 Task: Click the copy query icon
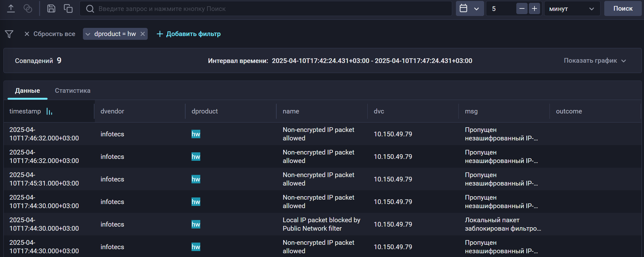pyautogui.click(x=68, y=8)
